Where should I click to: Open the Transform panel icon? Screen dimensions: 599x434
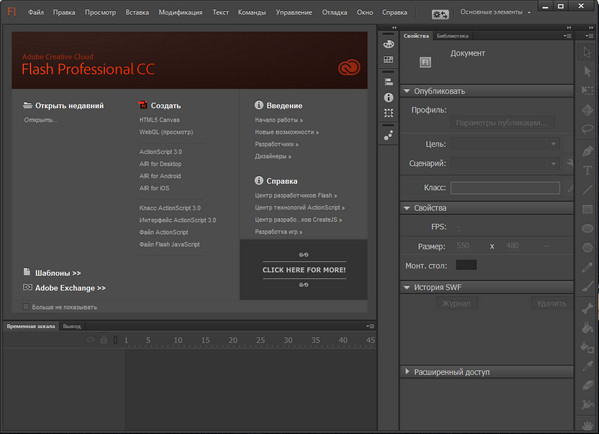(x=388, y=113)
